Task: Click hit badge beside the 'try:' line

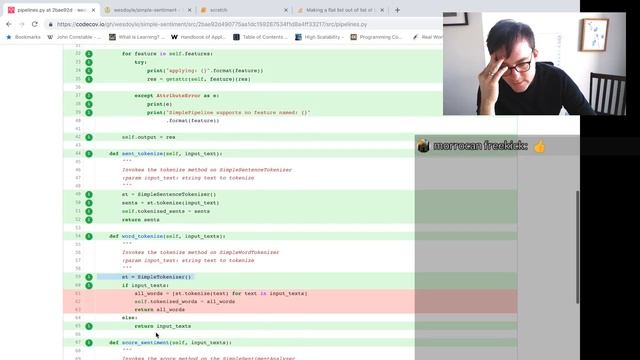Action: (89, 62)
